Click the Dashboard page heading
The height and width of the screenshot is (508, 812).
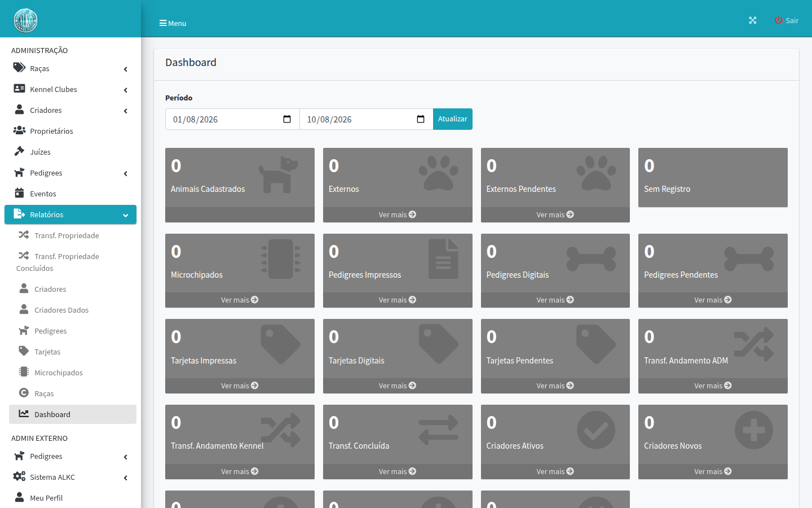point(191,62)
